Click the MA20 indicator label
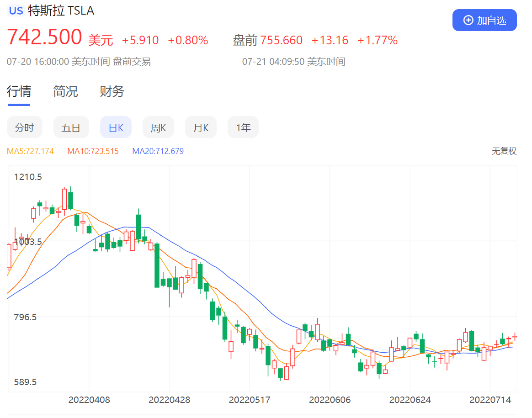Viewport: 532px width, 418px height. pyautogui.click(x=158, y=151)
